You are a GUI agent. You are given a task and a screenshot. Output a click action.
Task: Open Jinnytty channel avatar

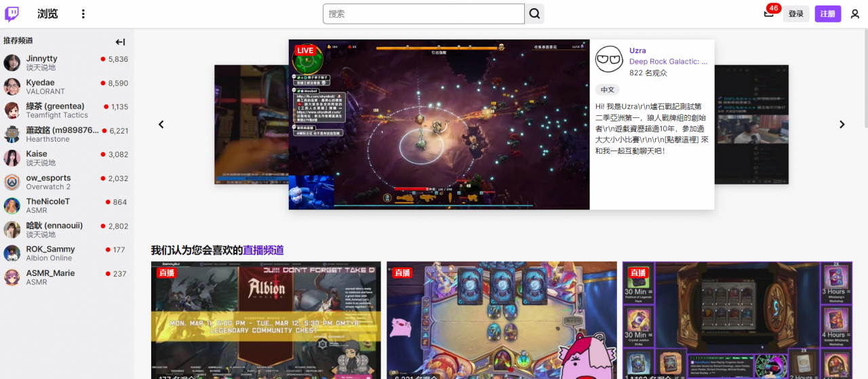[x=12, y=63]
